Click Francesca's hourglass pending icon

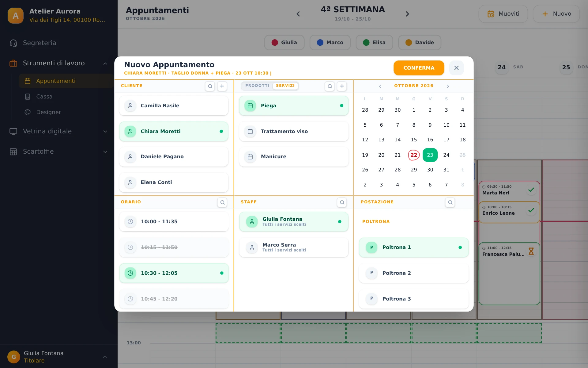click(x=531, y=251)
